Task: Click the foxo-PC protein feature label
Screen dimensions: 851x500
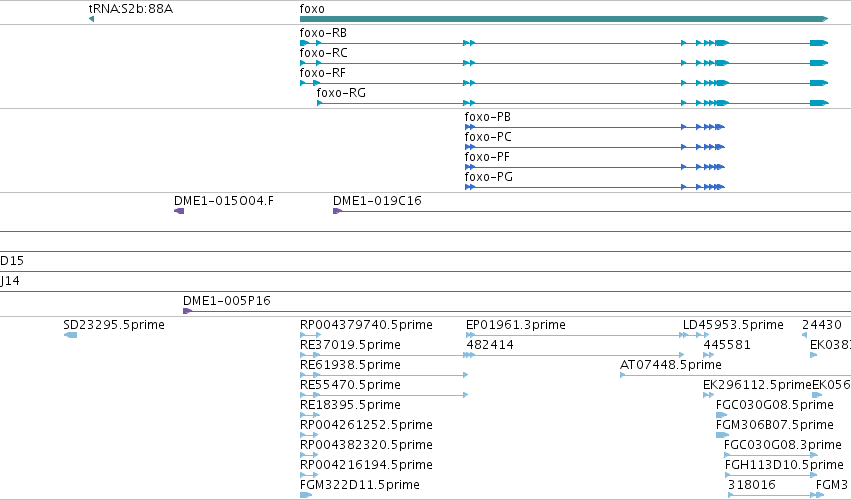Action: pyautogui.click(x=488, y=137)
